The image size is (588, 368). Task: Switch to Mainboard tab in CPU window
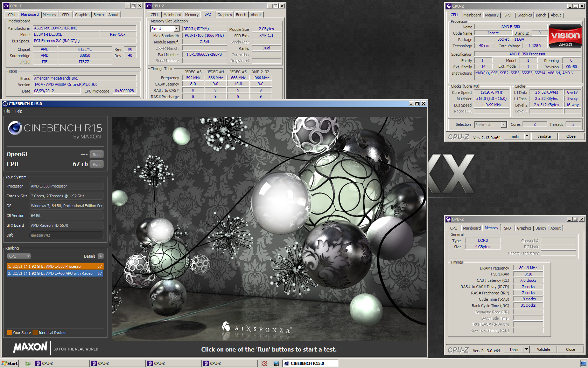coord(472,15)
